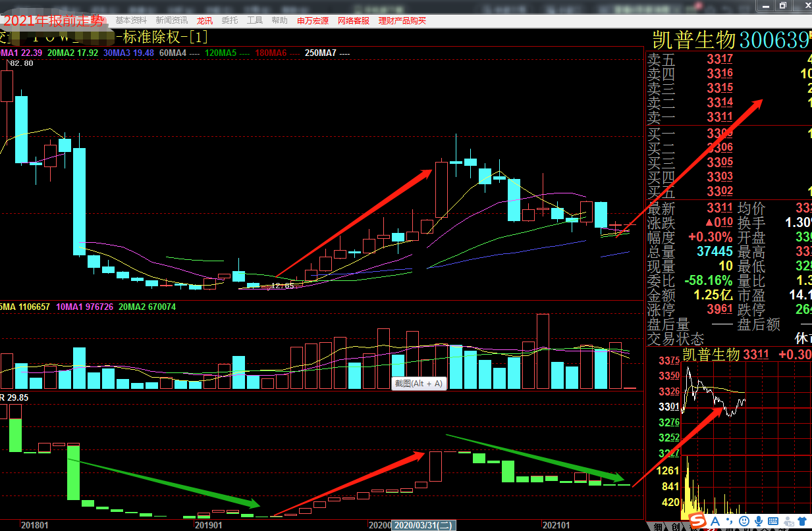Open Sogou skin shirt icon
Viewport: 812px width, 531px height.
tap(801, 522)
